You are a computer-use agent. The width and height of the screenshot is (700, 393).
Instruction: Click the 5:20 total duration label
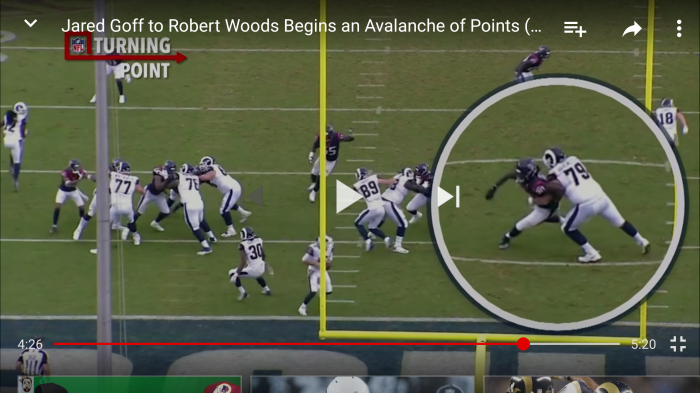coord(643,344)
